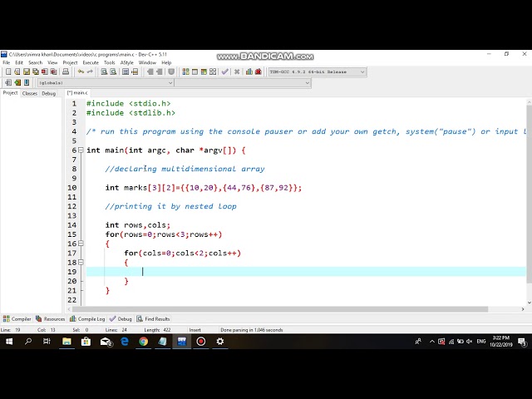The height and width of the screenshot is (399, 532).
Task: Open the empty member function dropdown
Action: point(243,83)
